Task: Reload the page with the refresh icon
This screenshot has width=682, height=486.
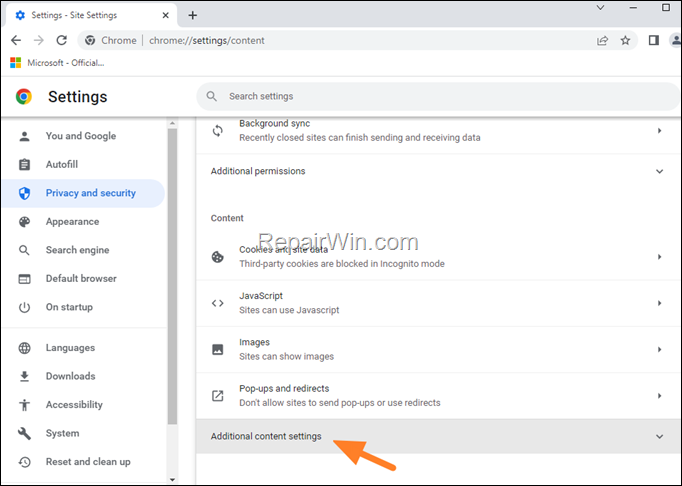Action: 62,40
